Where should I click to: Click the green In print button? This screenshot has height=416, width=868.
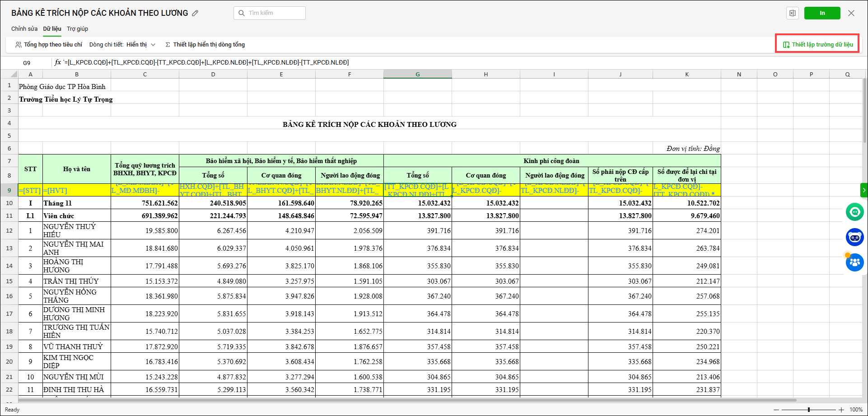[822, 13]
